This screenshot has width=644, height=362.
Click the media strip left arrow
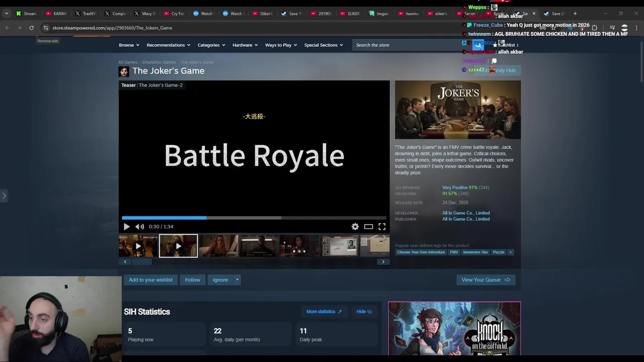(x=125, y=261)
